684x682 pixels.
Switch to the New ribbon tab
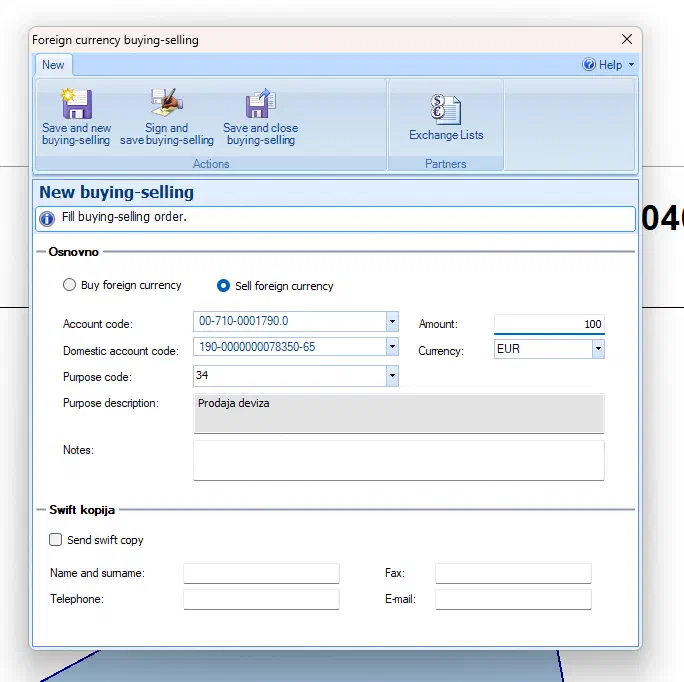tap(53, 65)
